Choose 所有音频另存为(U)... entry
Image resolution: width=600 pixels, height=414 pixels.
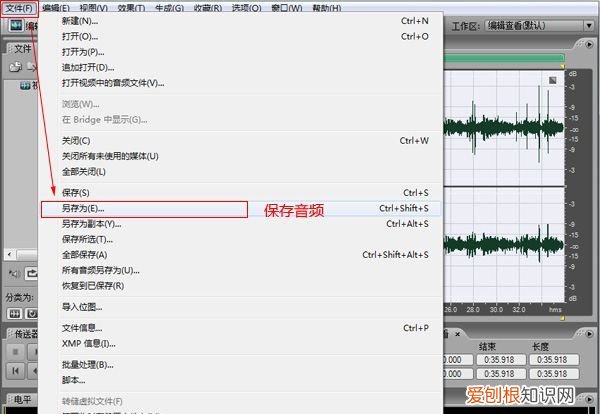(241, 271)
